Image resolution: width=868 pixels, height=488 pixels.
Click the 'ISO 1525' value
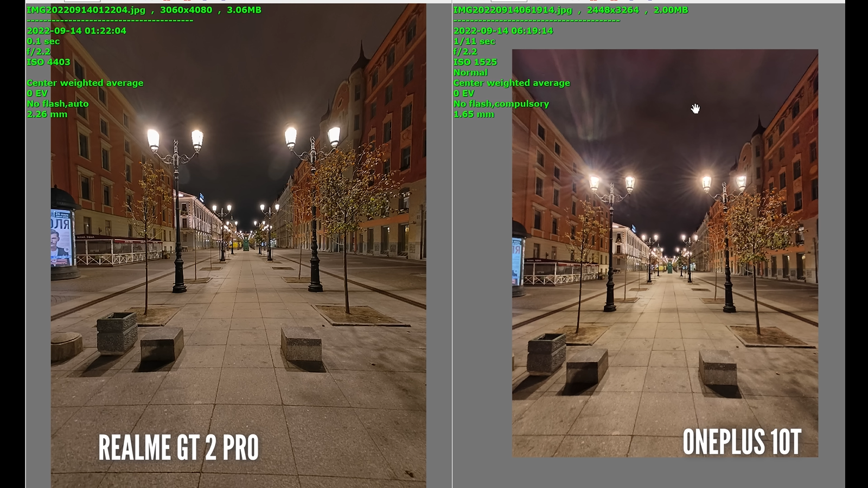click(x=475, y=62)
